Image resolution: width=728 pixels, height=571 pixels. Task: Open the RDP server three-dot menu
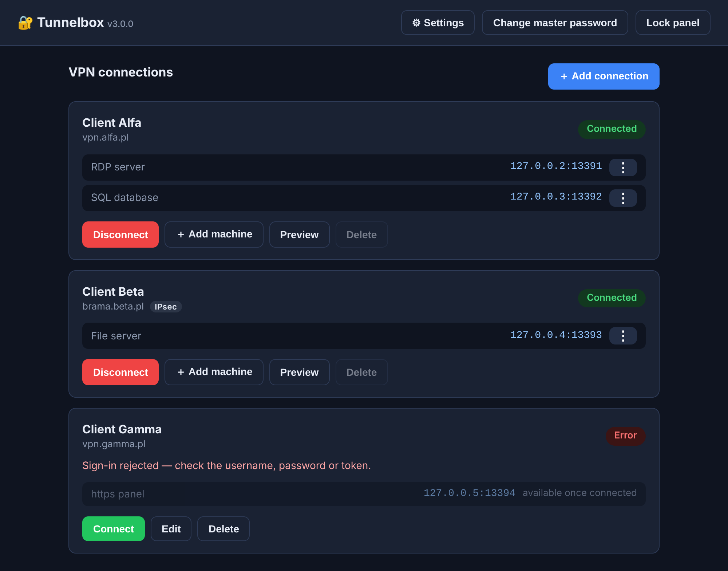[x=623, y=168]
